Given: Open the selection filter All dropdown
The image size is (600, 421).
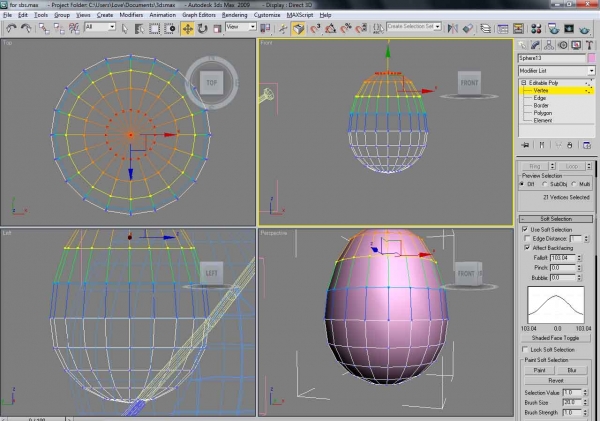Looking at the screenshot, I should point(111,27).
